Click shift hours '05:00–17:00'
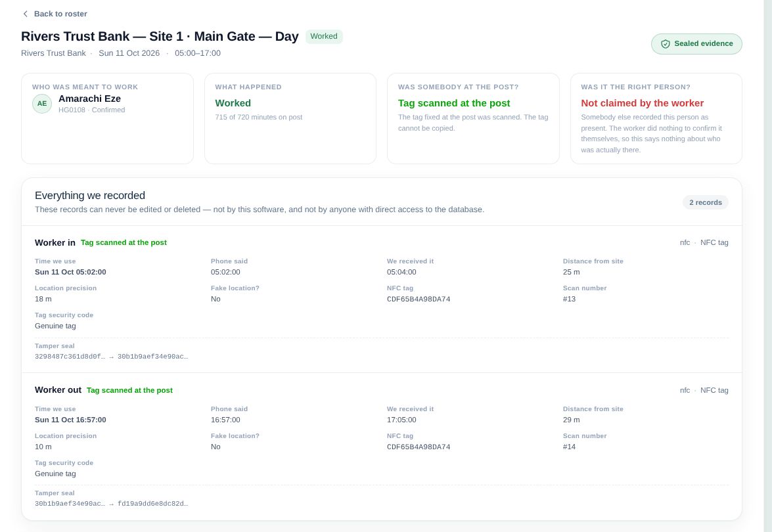This screenshot has width=772, height=532. pos(197,53)
